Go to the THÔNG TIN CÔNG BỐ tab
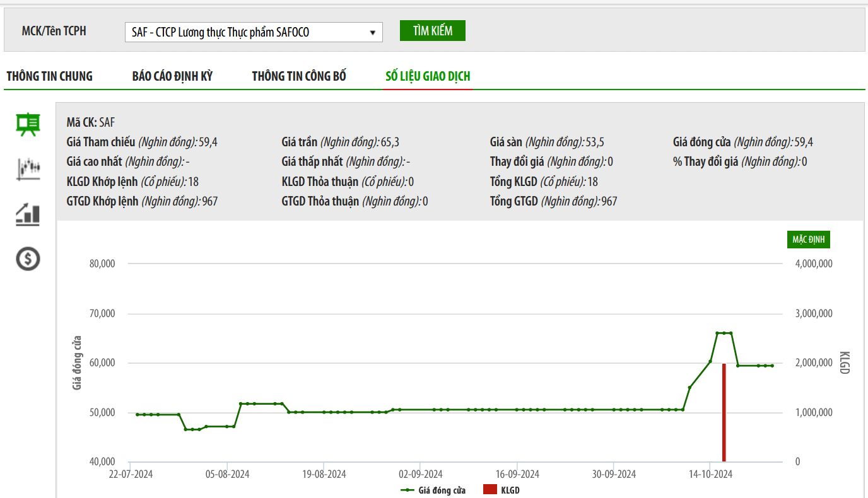The width and height of the screenshot is (868, 498). click(299, 76)
